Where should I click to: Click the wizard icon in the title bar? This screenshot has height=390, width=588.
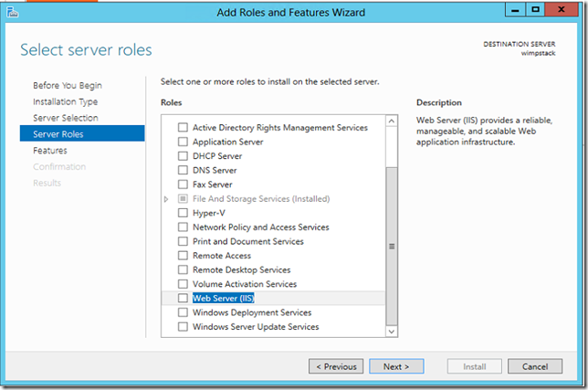tap(13, 13)
